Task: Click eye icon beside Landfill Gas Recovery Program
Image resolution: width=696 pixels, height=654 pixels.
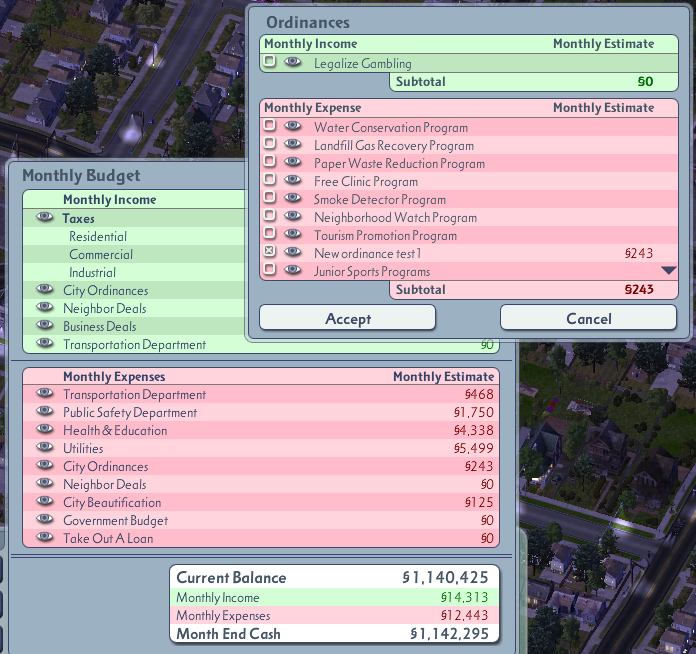Action: point(292,144)
